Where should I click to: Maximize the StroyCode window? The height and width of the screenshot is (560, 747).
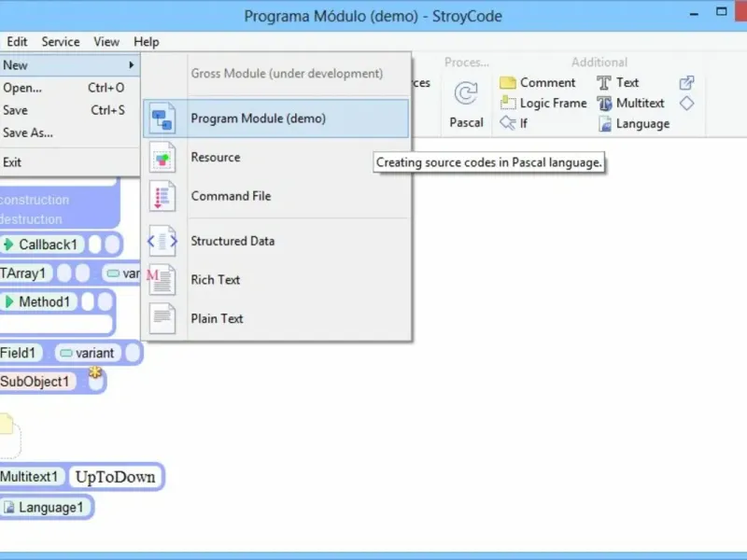pyautogui.click(x=721, y=12)
